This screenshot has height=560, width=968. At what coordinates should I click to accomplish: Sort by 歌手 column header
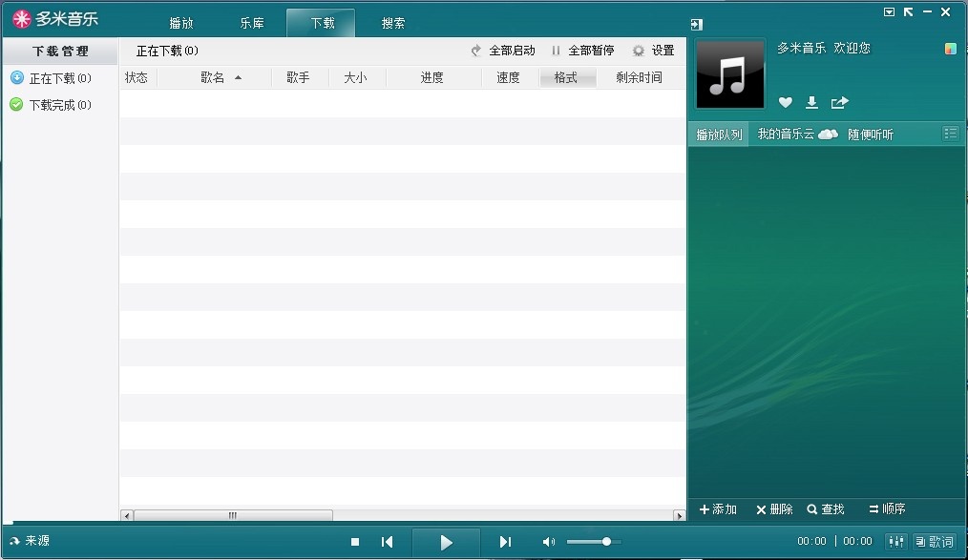[x=298, y=77]
